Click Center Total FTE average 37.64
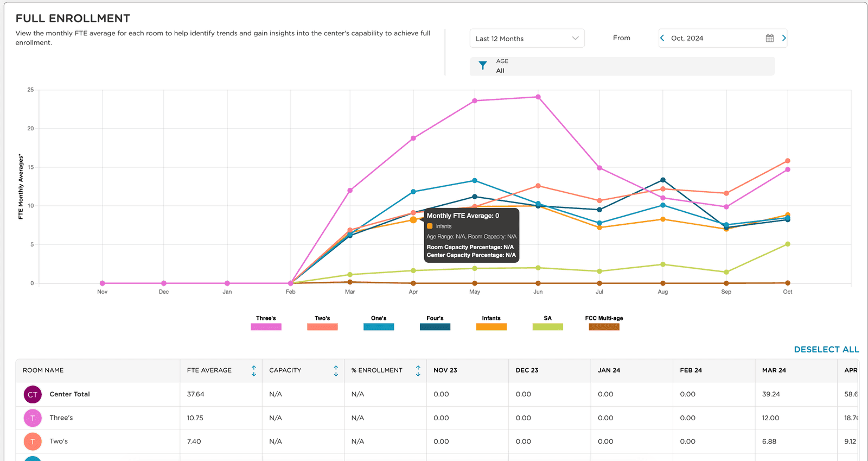Image resolution: width=868 pixels, height=461 pixels. 196,394
